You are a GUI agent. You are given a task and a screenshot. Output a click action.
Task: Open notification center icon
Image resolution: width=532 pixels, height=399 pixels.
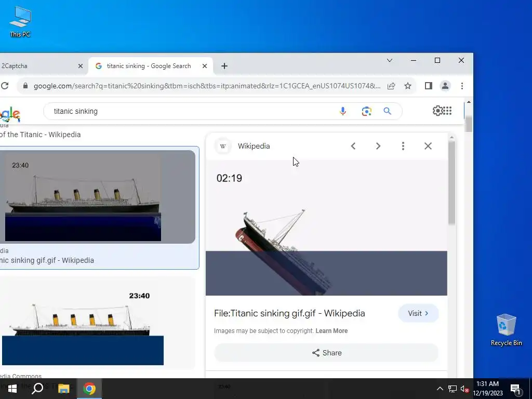(515, 389)
